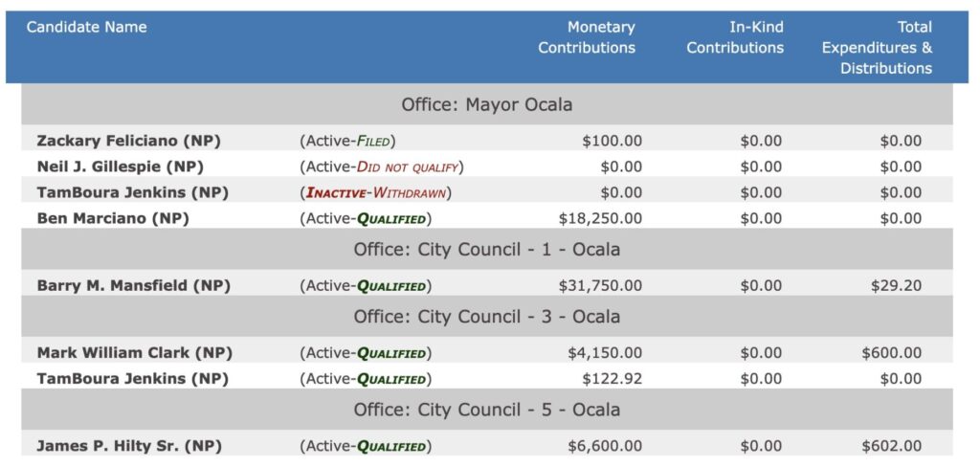This screenshot has height=467, width=980.
Task: Click the In-Kind Contributions column header
Action: coord(735,37)
